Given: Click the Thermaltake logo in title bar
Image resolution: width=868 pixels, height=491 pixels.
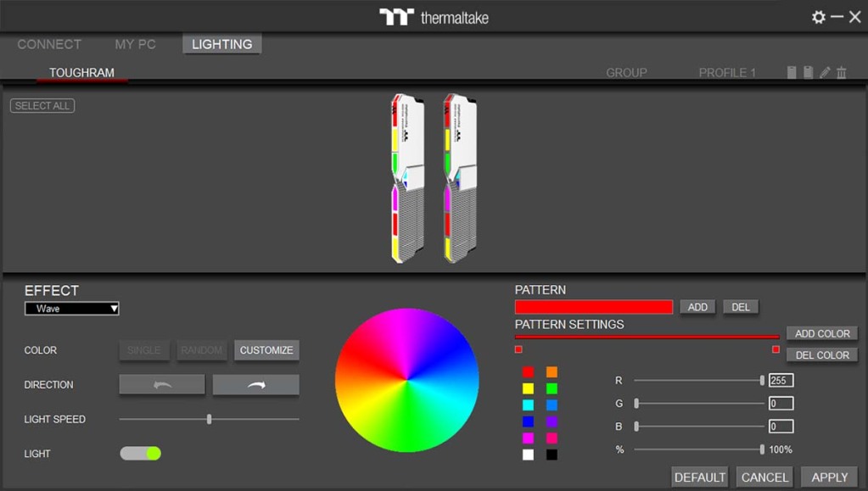Looking at the screenshot, I should (434, 17).
